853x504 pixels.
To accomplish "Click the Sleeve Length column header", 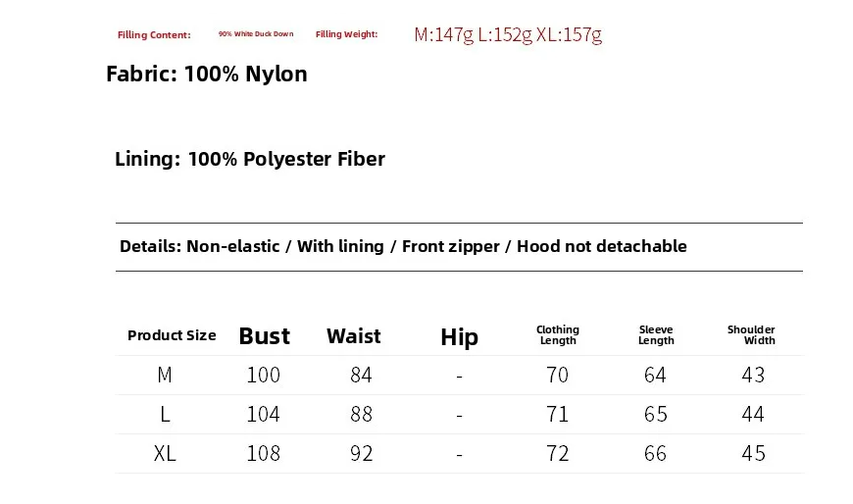I will pos(656,335).
